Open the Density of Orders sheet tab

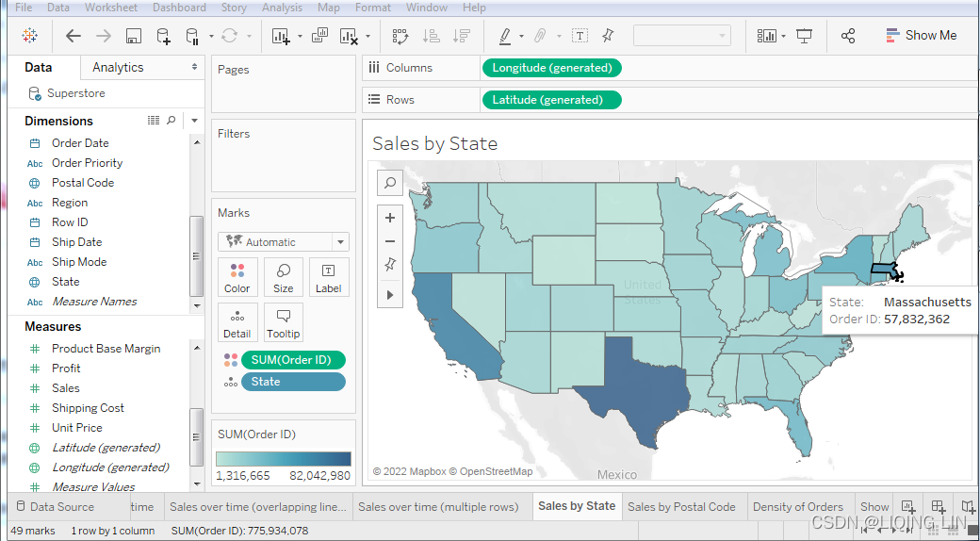point(797,507)
